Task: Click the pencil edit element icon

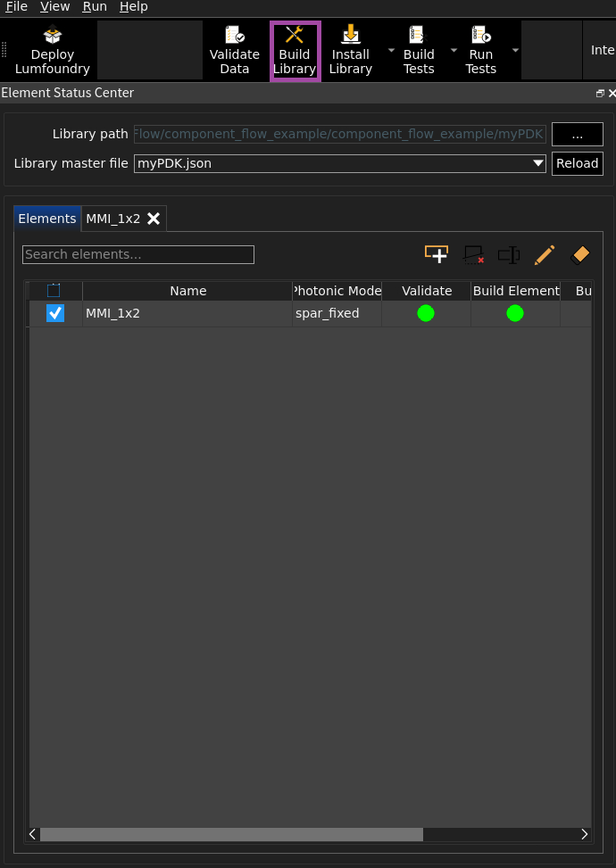Action: click(x=545, y=254)
